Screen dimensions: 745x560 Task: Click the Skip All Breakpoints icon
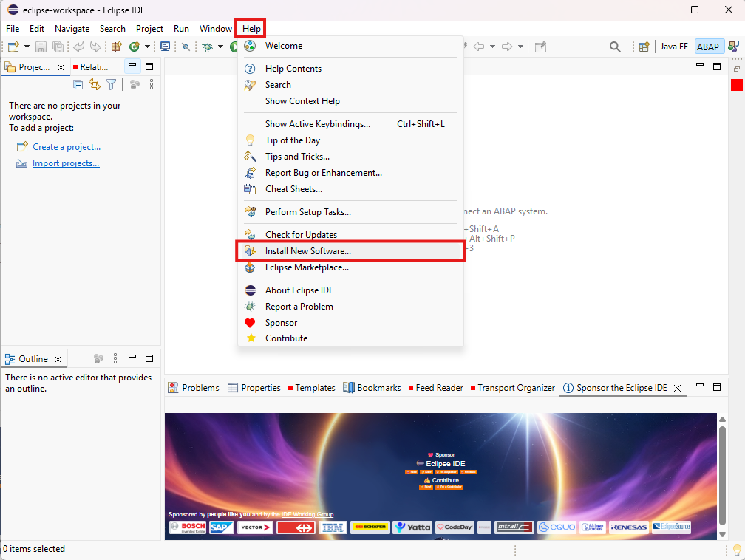(186, 47)
